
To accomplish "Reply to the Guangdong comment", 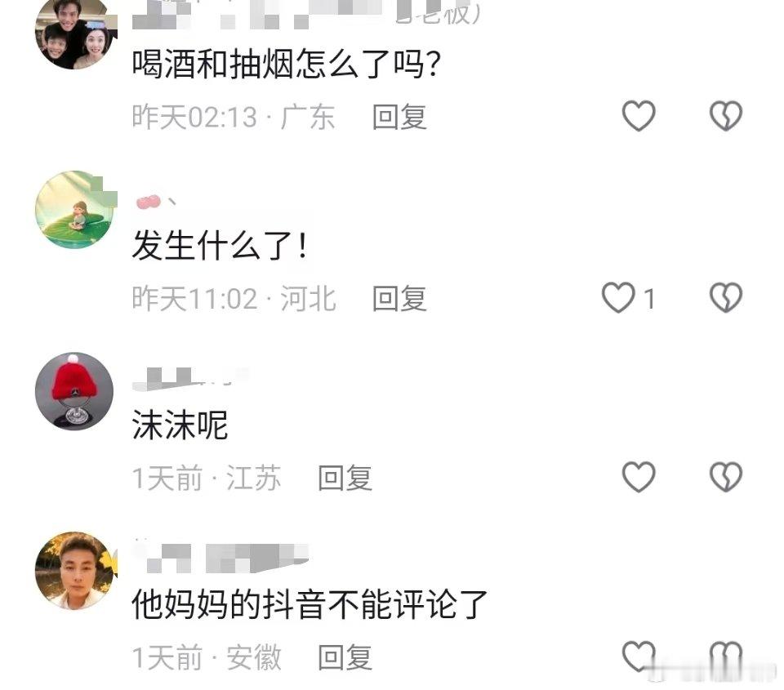I will (x=399, y=117).
